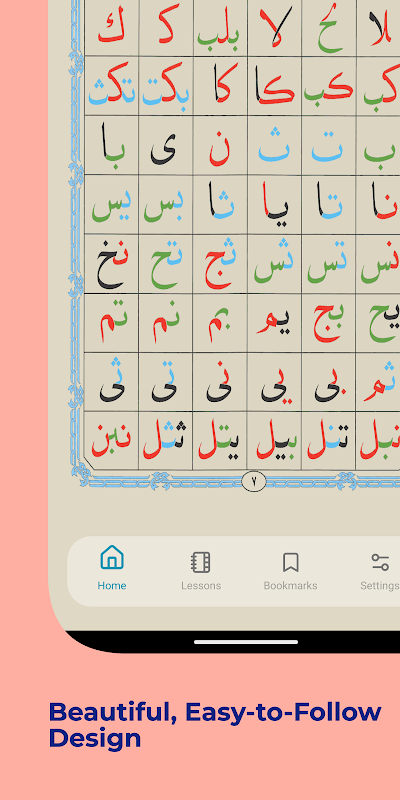400x800 pixels.
Task: Choose the red 'ثج' cell
Action: point(220,264)
